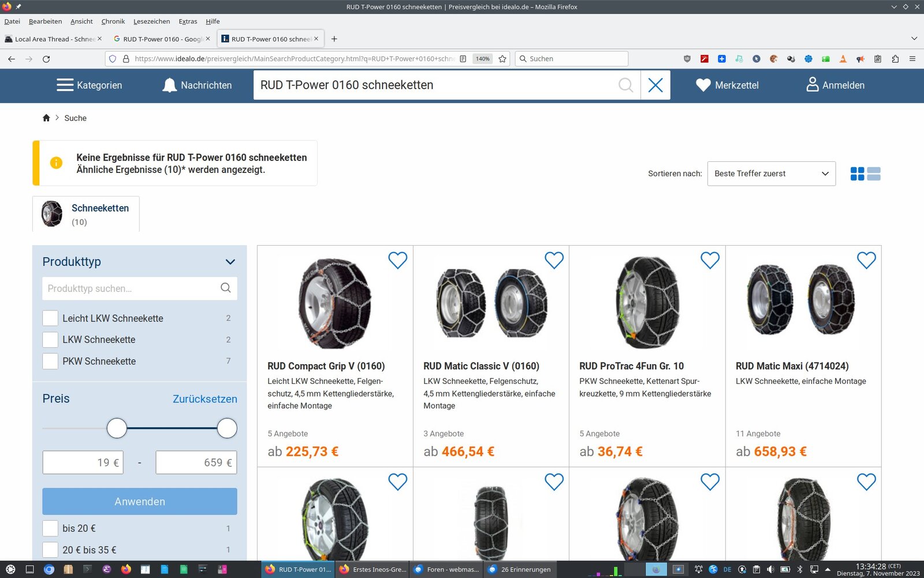Open the Chronik menu

(x=113, y=21)
